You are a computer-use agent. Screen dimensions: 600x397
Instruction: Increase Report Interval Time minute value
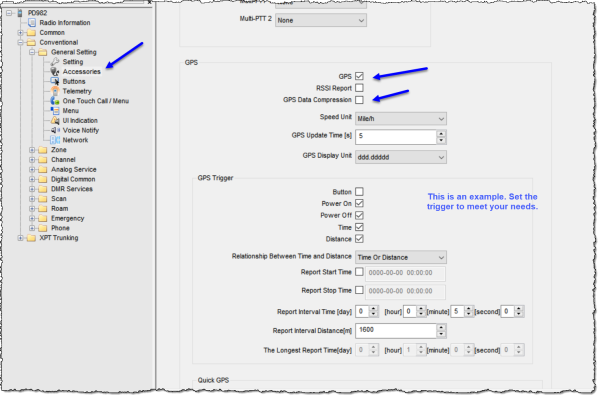pyautogui.click(x=469, y=309)
